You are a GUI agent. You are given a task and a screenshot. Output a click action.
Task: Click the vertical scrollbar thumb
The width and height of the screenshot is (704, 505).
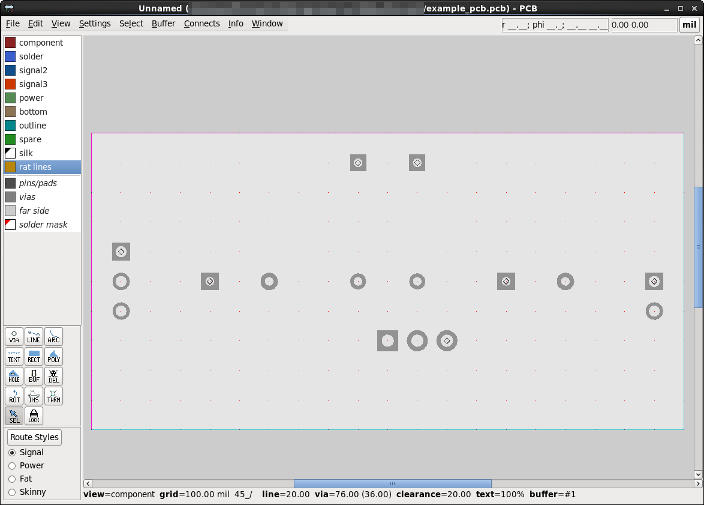click(698, 247)
